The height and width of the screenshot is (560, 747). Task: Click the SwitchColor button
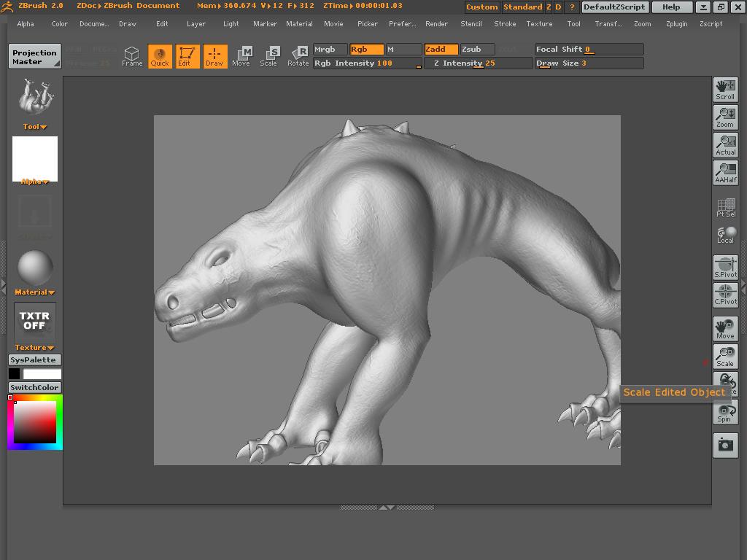click(34, 387)
